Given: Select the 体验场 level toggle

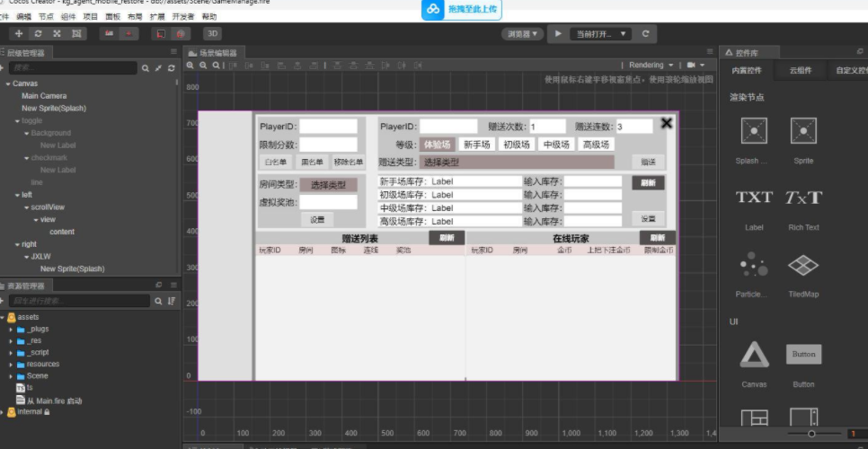Looking at the screenshot, I should click(x=438, y=145).
